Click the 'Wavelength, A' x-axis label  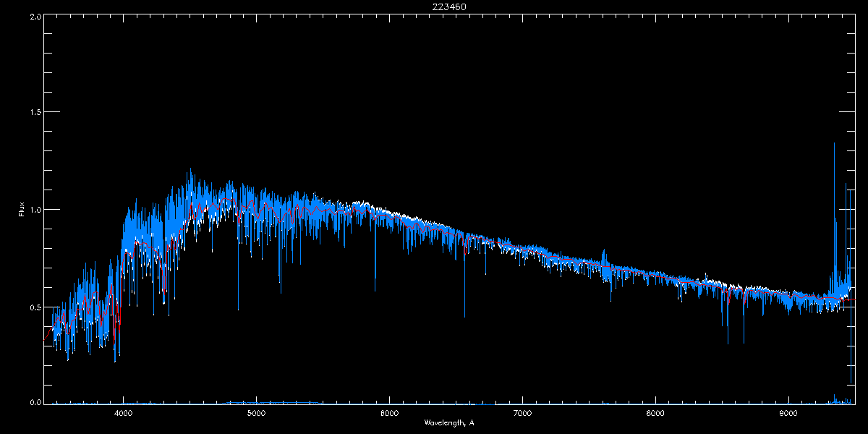pyautogui.click(x=449, y=422)
